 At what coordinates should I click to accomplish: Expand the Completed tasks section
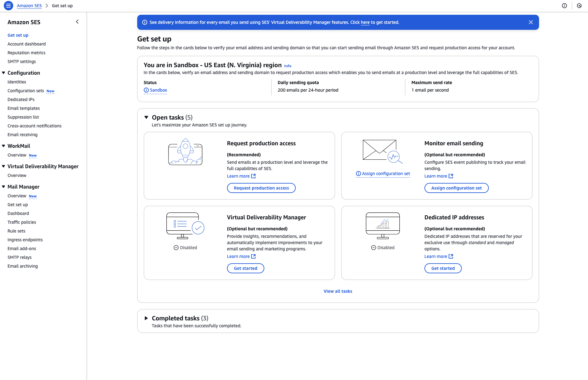click(x=146, y=318)
